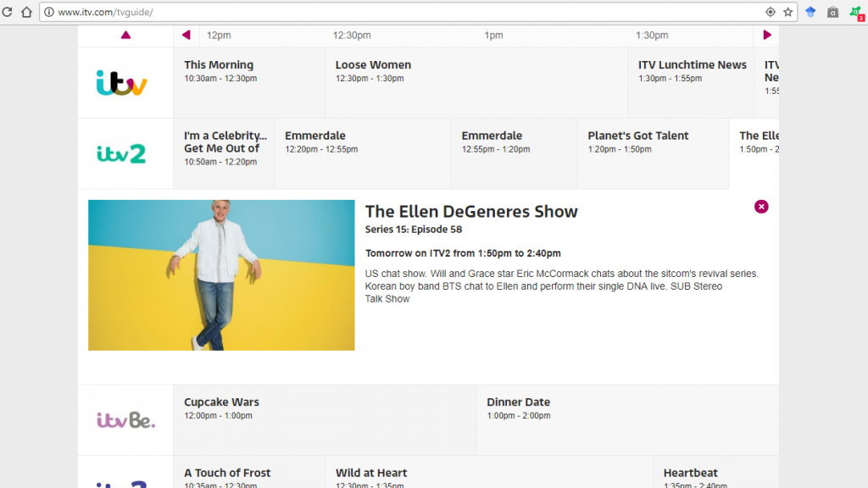Viewport: 868px width, 488px height.
Task: Click the location target icon in address bar
Action: click(x=770, y=12)
